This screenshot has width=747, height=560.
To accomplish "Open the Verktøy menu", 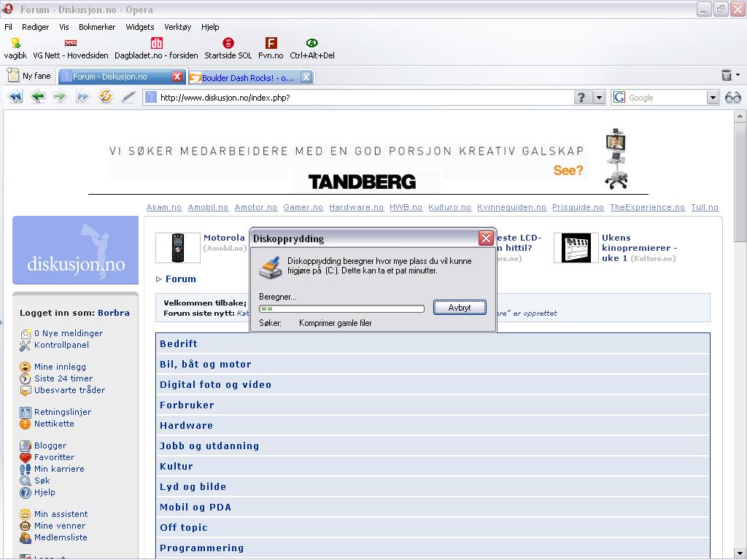I will click(178, 27).
